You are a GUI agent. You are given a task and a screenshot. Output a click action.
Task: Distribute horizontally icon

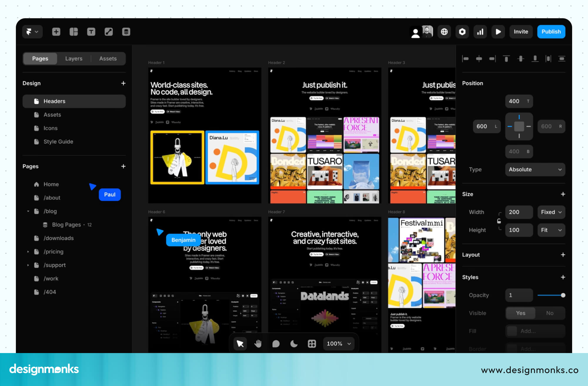[x=548, y=59]
